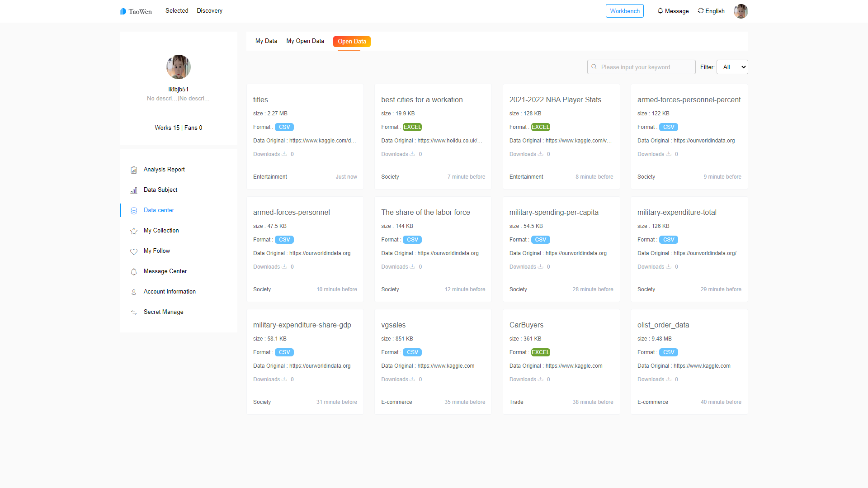Open Account Information label in sidebar
Screen dimensions: 868x488
(170, 292)
